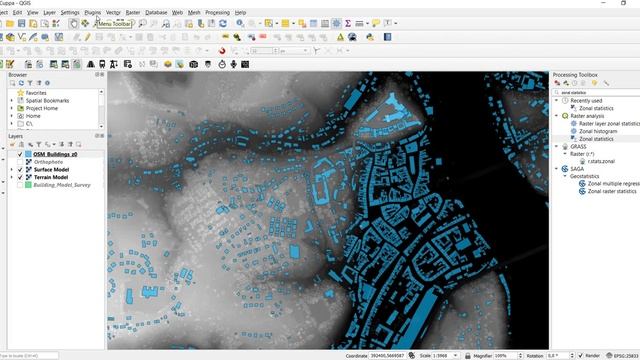
Task: Open the Plugins menu
Action: pyautogui.click(x=93, y=13)
